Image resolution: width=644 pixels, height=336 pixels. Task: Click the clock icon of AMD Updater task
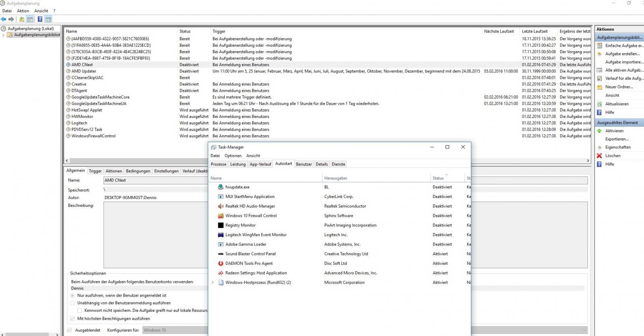pos(68,71)
